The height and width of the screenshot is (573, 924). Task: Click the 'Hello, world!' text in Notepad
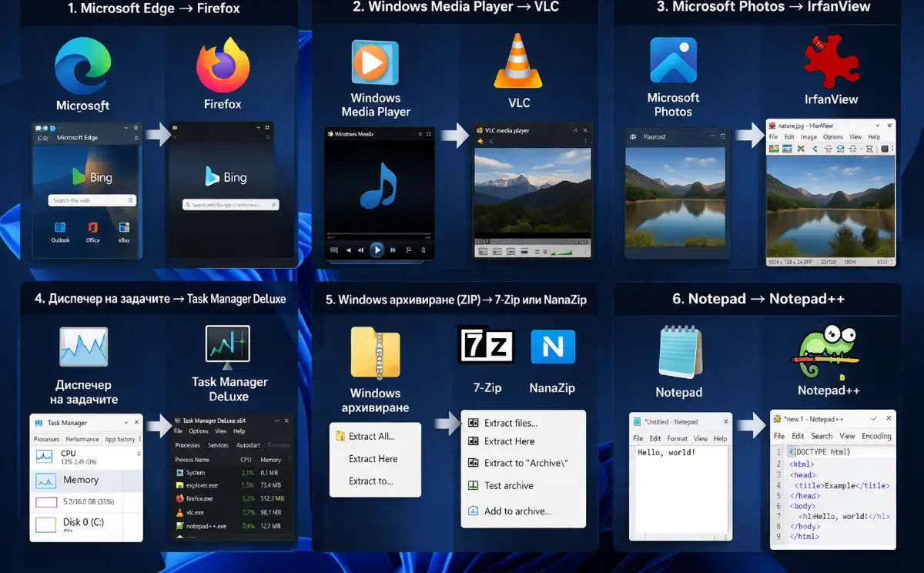[x=667, y=453]
